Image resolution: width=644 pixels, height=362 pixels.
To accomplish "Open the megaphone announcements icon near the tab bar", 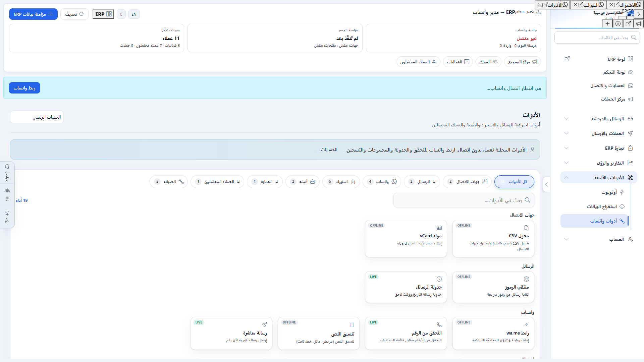I will point(639,24).
